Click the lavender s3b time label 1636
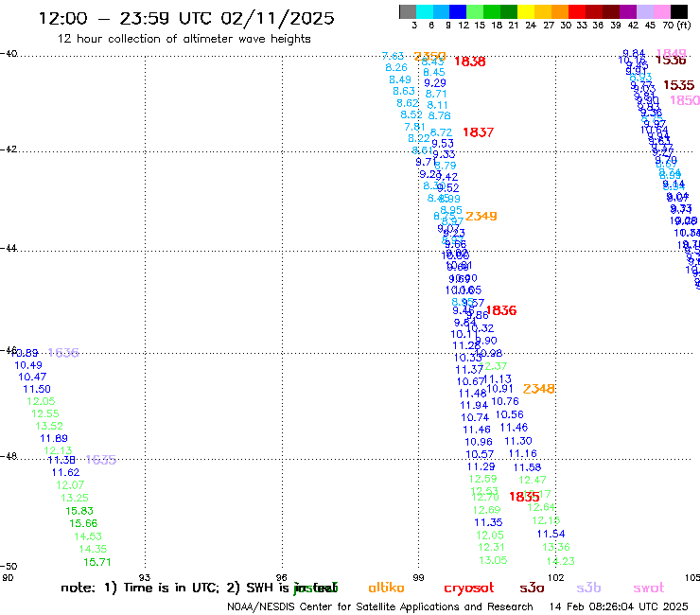The width and height of the screenshot is (700, 615). 63,353
